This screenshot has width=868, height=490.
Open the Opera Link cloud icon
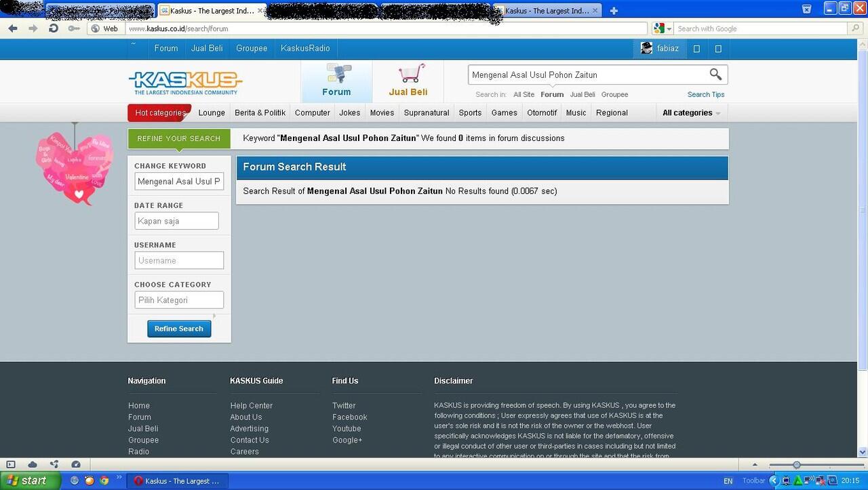pos(33,464)
